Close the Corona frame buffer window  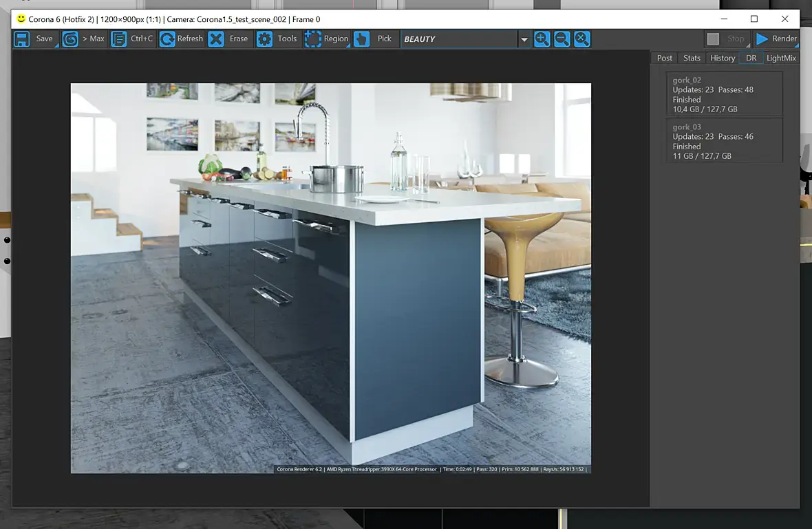click(x=784, y=19)
